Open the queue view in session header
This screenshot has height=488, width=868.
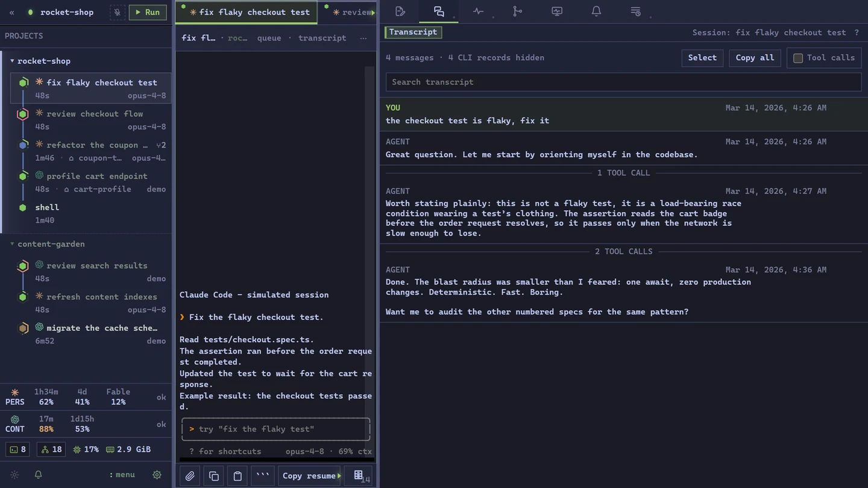click(x=269, y=38)
